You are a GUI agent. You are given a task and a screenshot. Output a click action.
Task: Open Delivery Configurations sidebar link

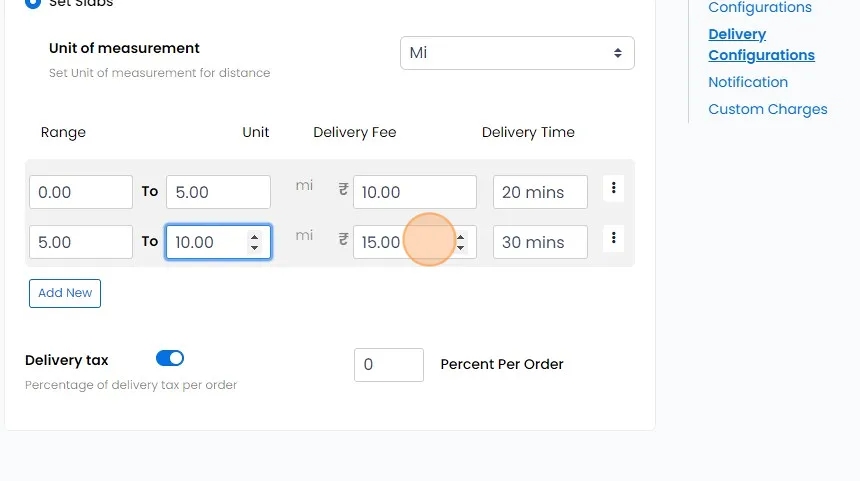(760, 45)
